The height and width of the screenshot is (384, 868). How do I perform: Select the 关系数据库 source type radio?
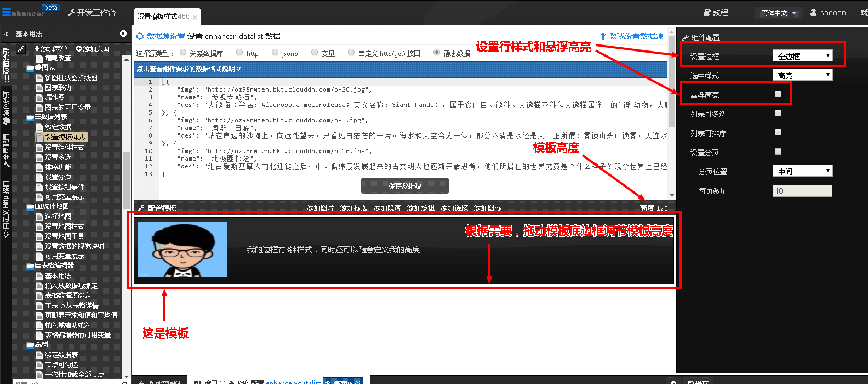point(183,53)
